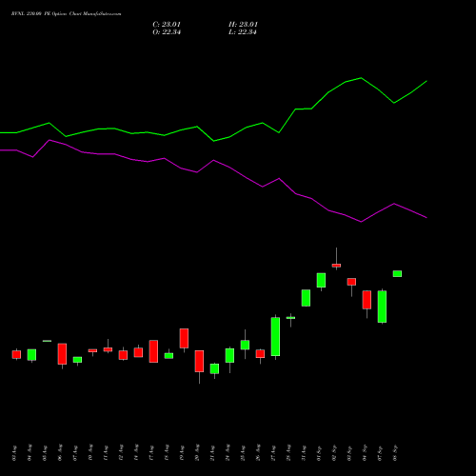The height and width of the screenshot is (476, 476).
Task: Click the red candle for 06 Aug
Action: [62, 354]
